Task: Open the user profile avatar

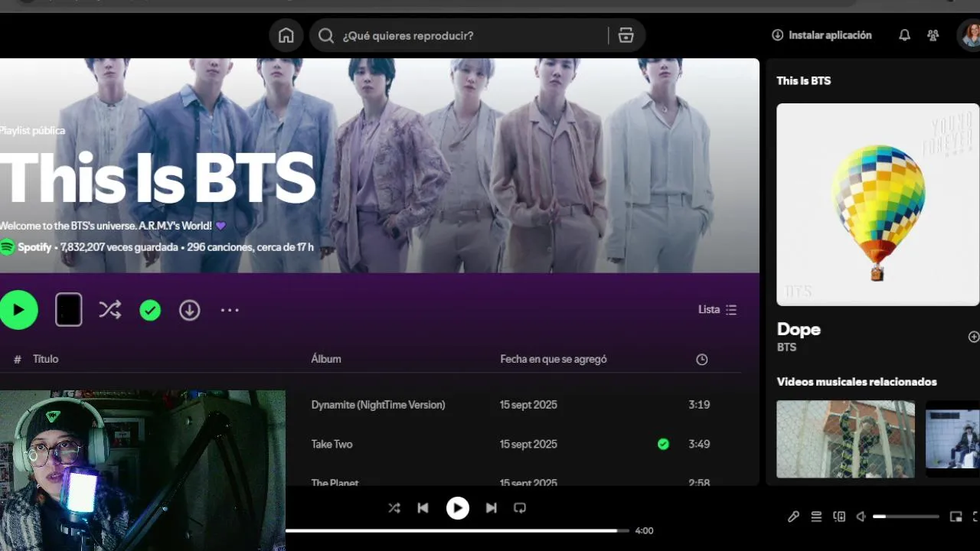Action: (969, 35)
